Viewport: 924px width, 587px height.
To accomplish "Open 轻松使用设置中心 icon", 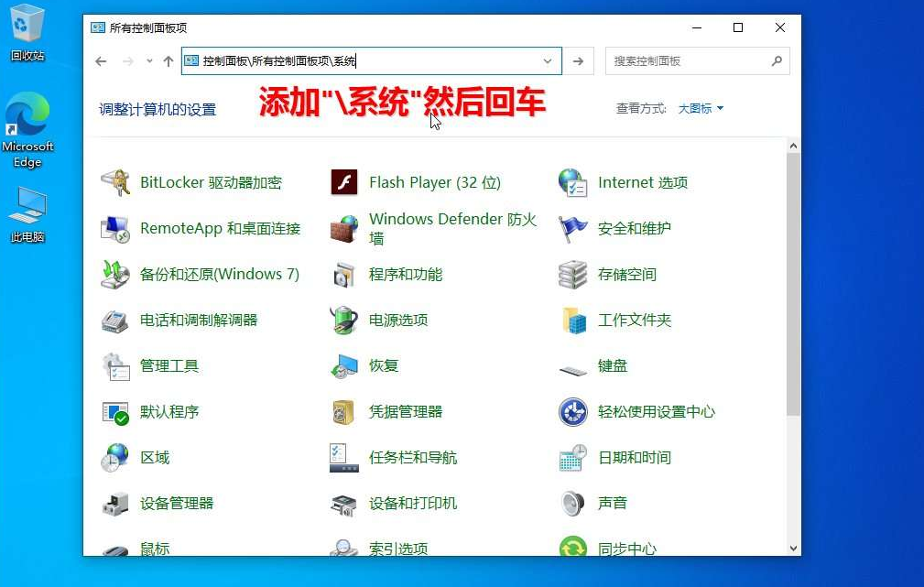I will [x=572, y=412].
